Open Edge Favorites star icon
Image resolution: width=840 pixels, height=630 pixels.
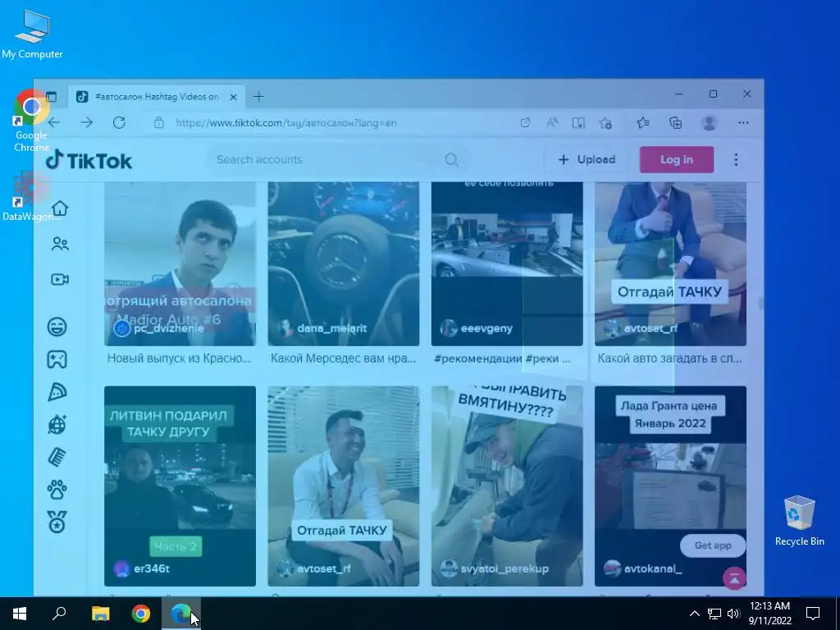(643, 123)
